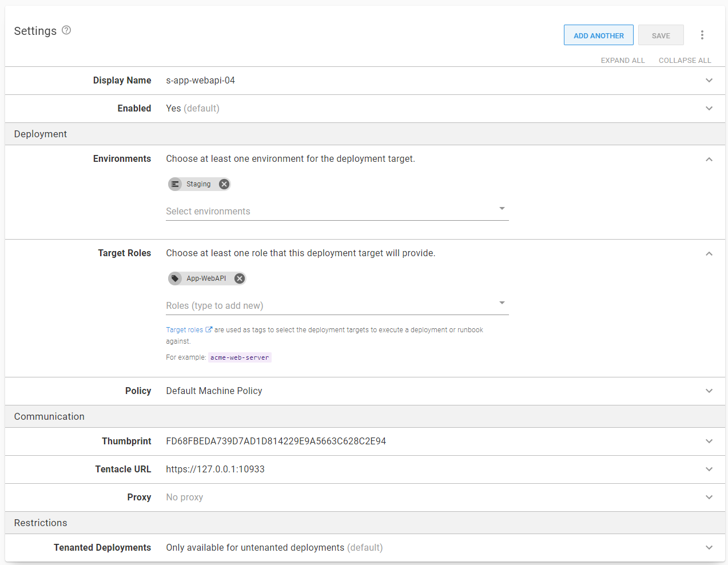Expand the Display Name section
The image size is (728, 565).
[x=709, y=81]
